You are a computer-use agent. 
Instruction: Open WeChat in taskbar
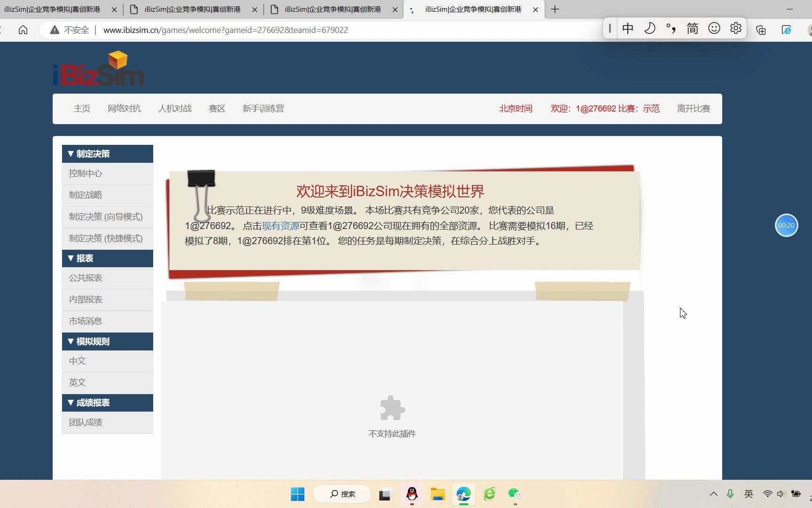[515, 494]
